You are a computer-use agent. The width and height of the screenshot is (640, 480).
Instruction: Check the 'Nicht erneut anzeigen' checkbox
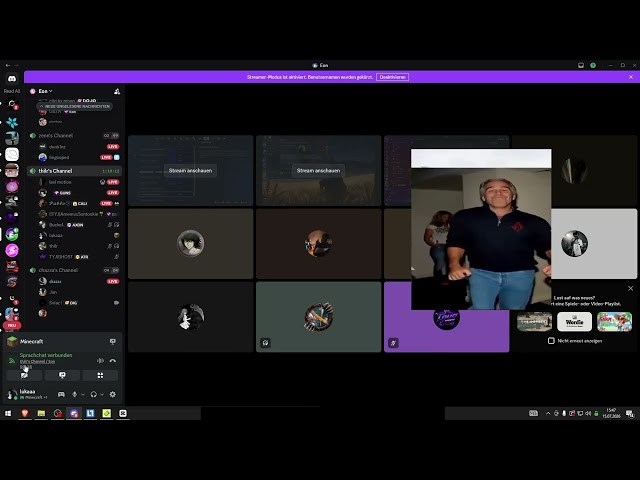551,341
